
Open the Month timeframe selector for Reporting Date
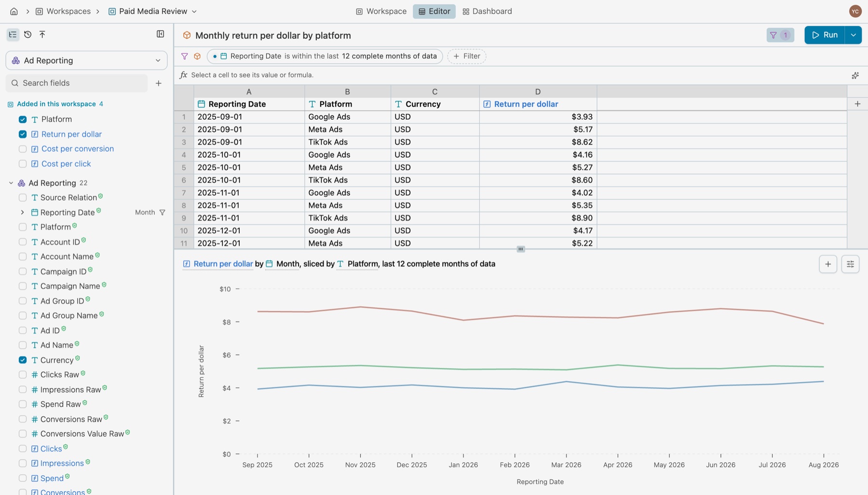145,212
